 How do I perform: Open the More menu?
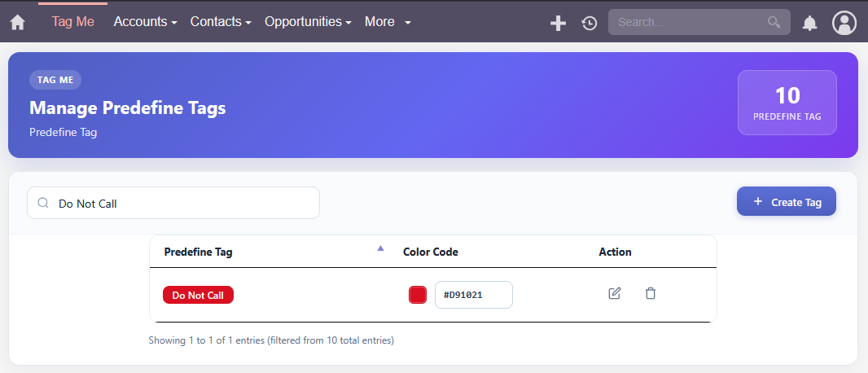(388, 22)
